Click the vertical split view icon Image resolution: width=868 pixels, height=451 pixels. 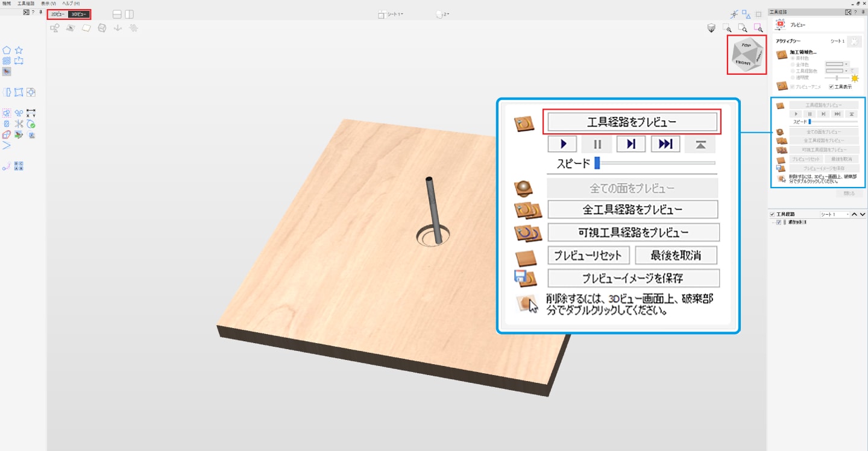[129, 14]
